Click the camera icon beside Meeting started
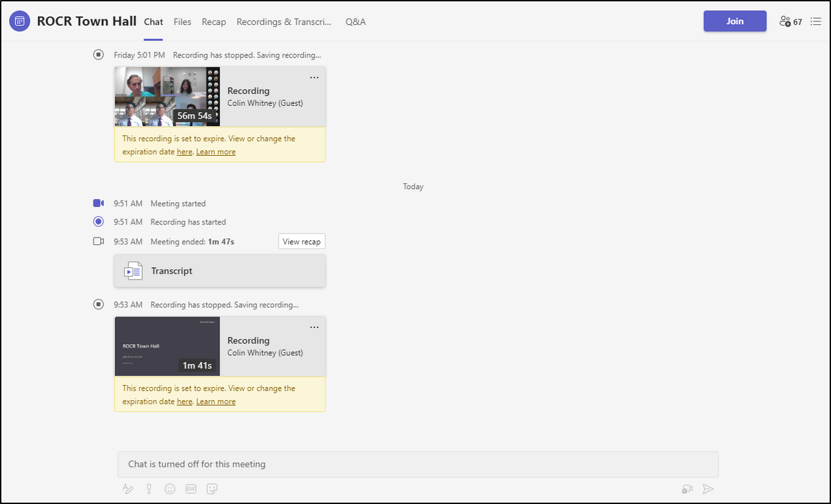 pyautogui.click(x=98, y=204)
